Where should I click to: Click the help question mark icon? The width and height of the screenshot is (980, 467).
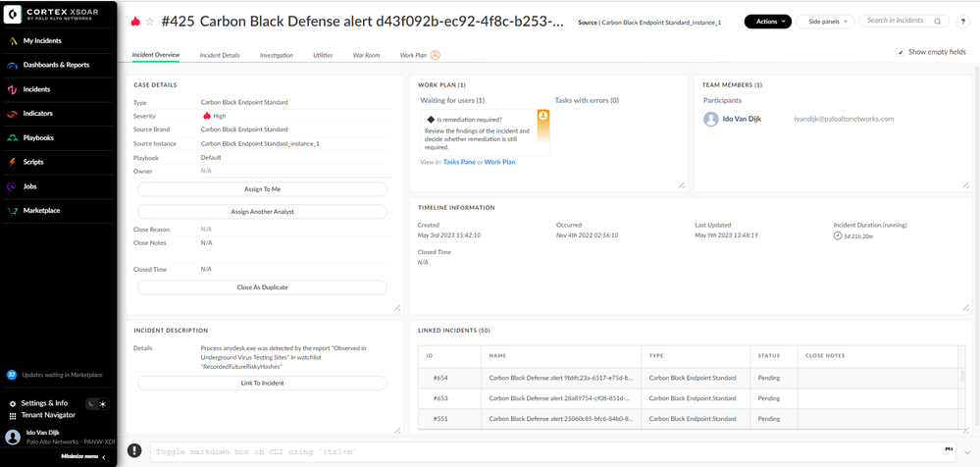click(963, 22)
